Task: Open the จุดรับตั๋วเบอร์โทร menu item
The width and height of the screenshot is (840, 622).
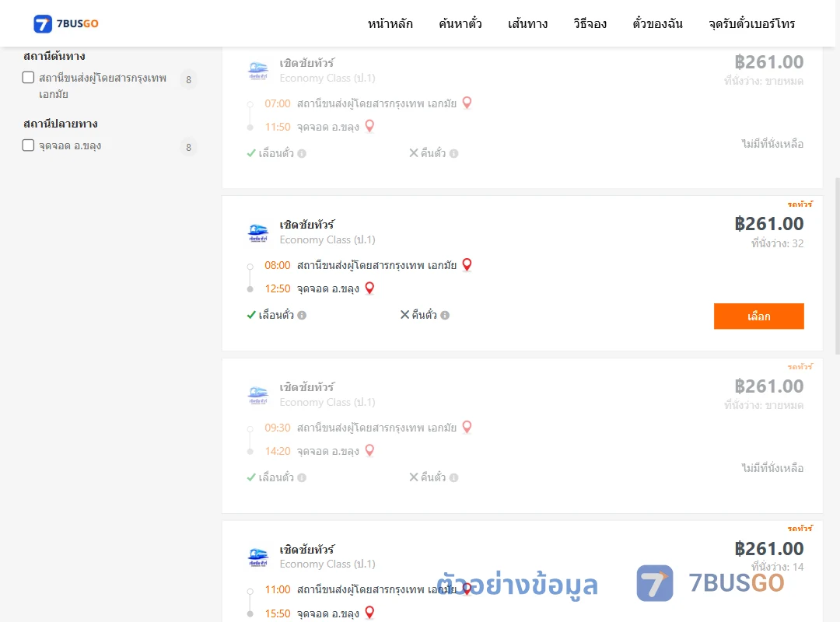Action: click(x=751, y=23)
